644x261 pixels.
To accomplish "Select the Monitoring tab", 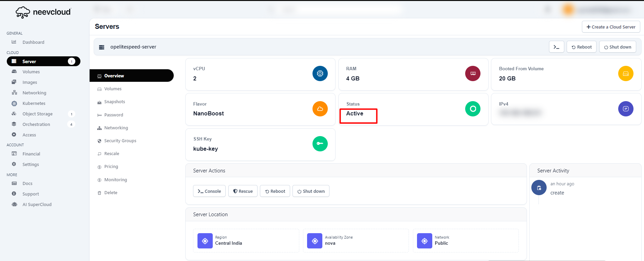I will [x=115, y=180].
